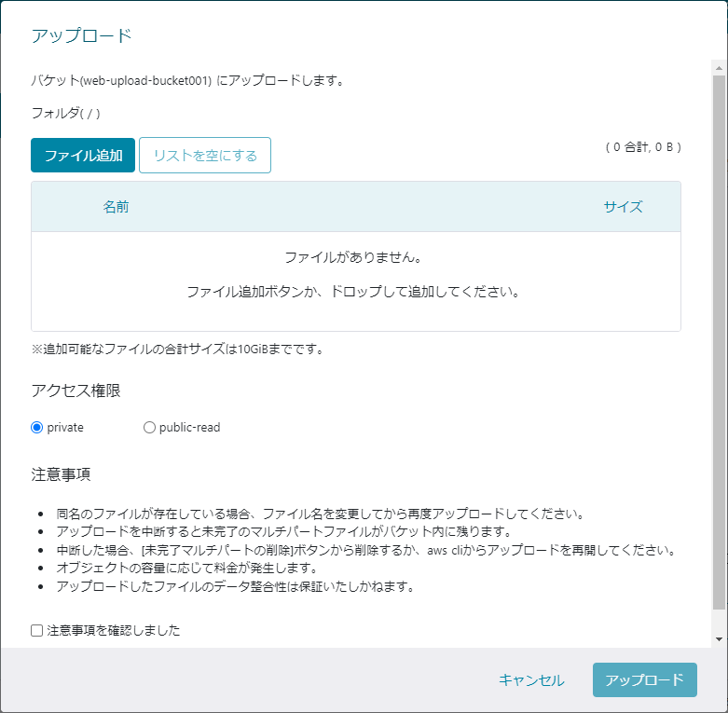Click the file total count (0 合計, 0 B)
728x713 pixels.
coord(643,147)
